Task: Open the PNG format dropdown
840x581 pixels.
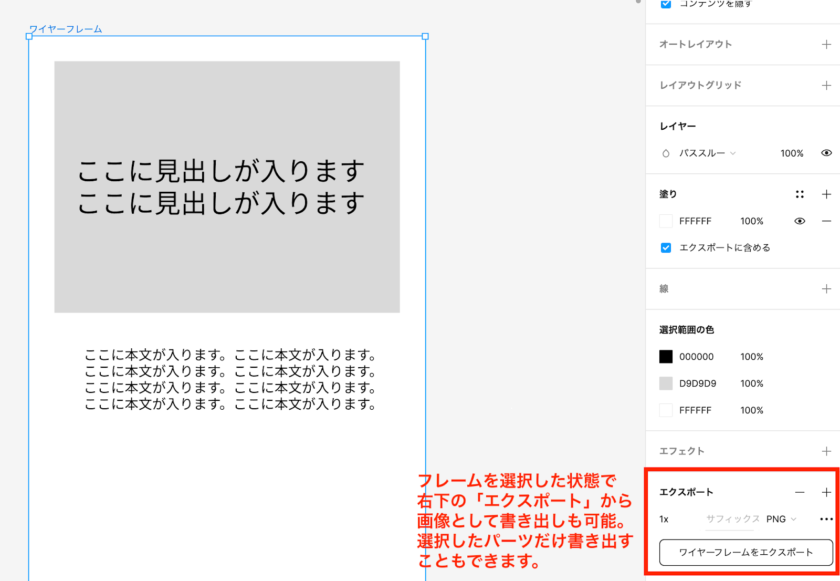Action: 781,519
